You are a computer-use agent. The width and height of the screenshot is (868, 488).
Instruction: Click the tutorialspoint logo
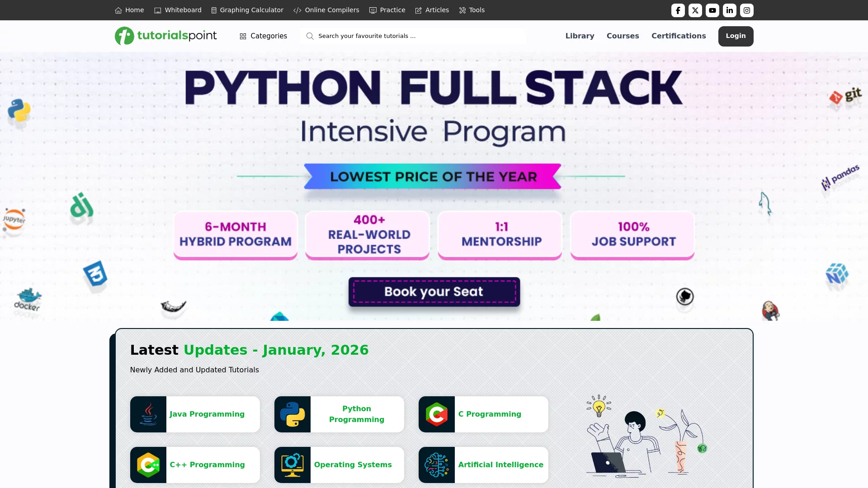tap(165, 36)
